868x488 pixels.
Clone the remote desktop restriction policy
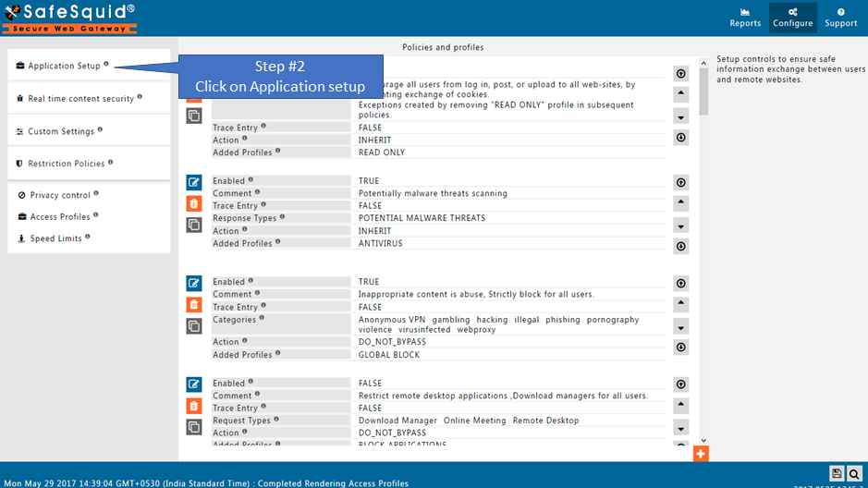(194, 427)
